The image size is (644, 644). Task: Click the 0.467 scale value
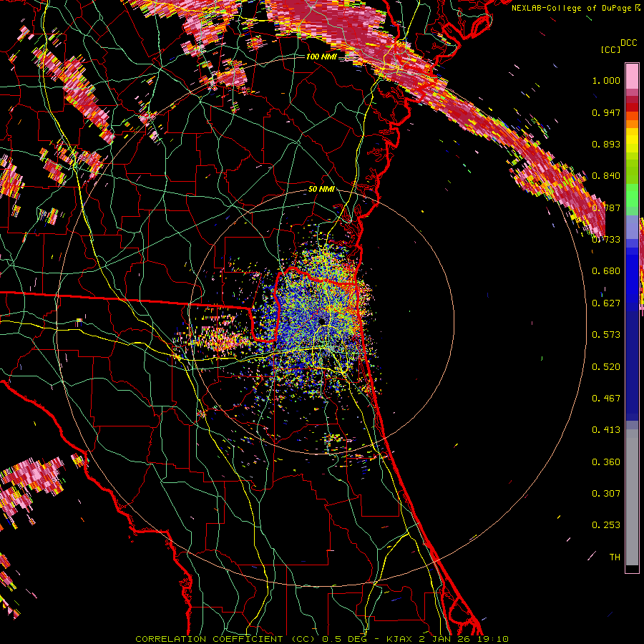606,399
